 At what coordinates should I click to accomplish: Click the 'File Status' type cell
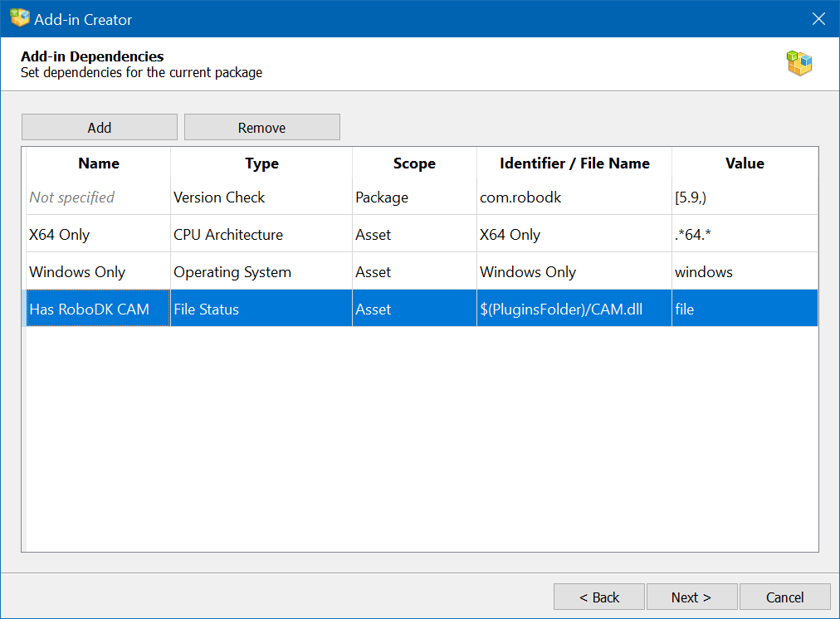pyautogui.click(x=261, y=309)
